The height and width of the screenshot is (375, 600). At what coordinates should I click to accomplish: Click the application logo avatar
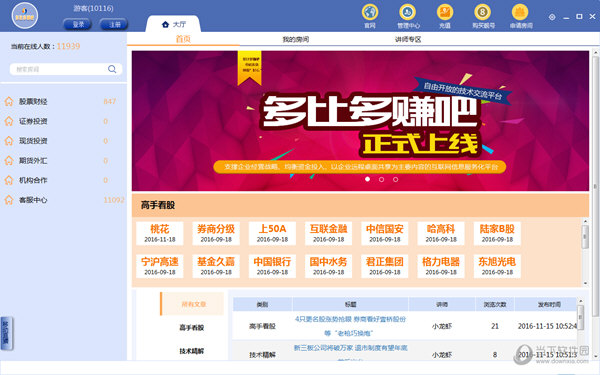(25, 16)
